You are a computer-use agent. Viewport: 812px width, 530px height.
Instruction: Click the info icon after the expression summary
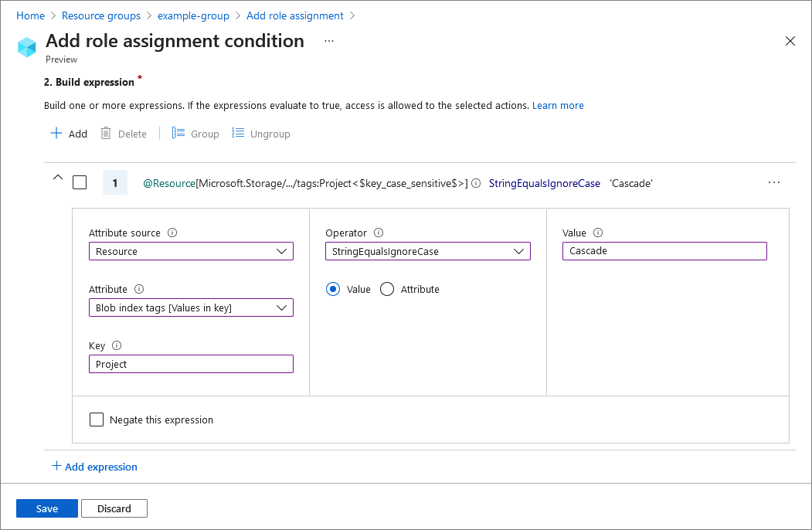(476, 183)
